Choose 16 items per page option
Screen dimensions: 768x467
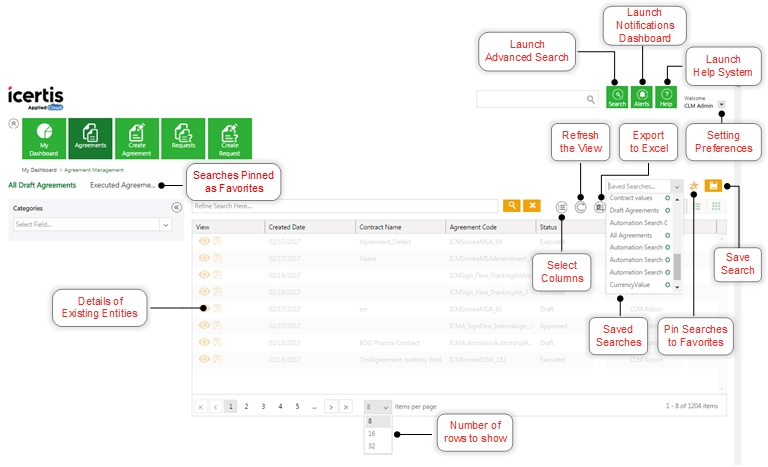(371, 434)
